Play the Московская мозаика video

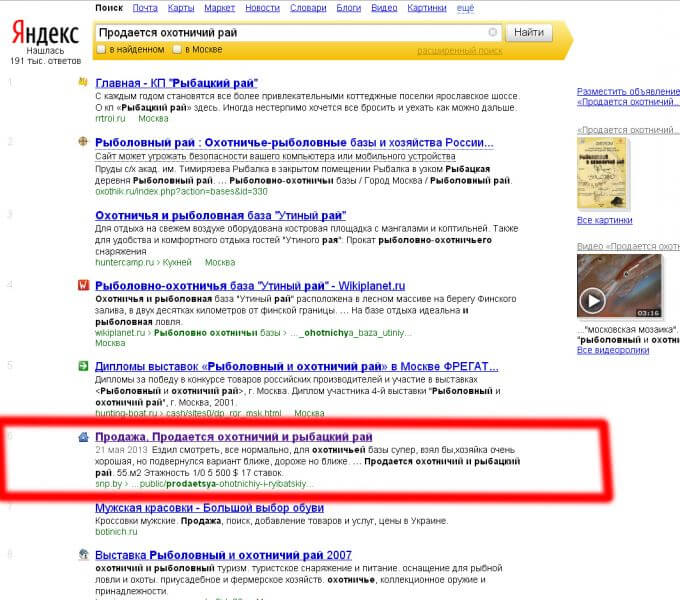click(x=592, y=300)
